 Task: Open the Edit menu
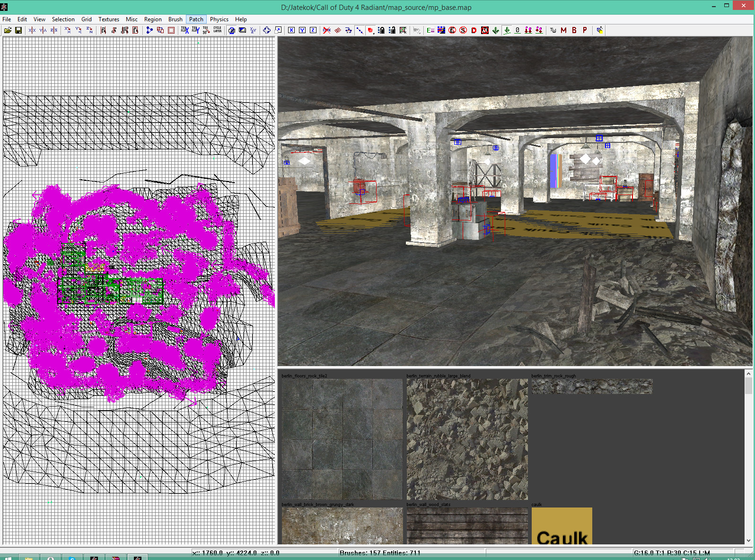coord(22,19)
